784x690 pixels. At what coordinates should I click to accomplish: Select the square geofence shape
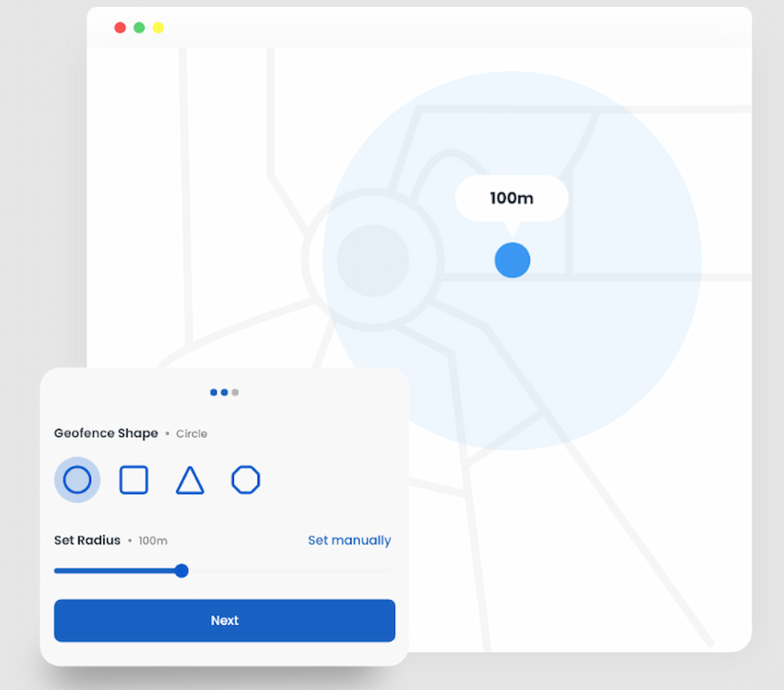[134, 480]
